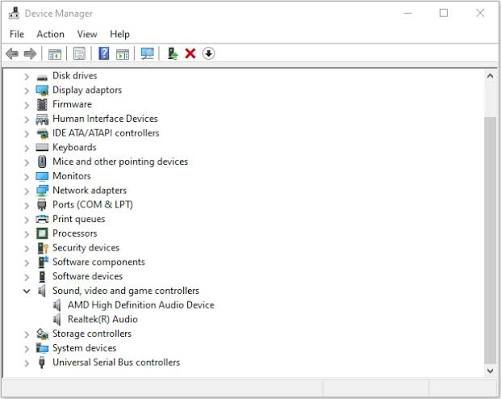Show or hide the console tree icon
The image size is (501, 399).
point(55,54)
